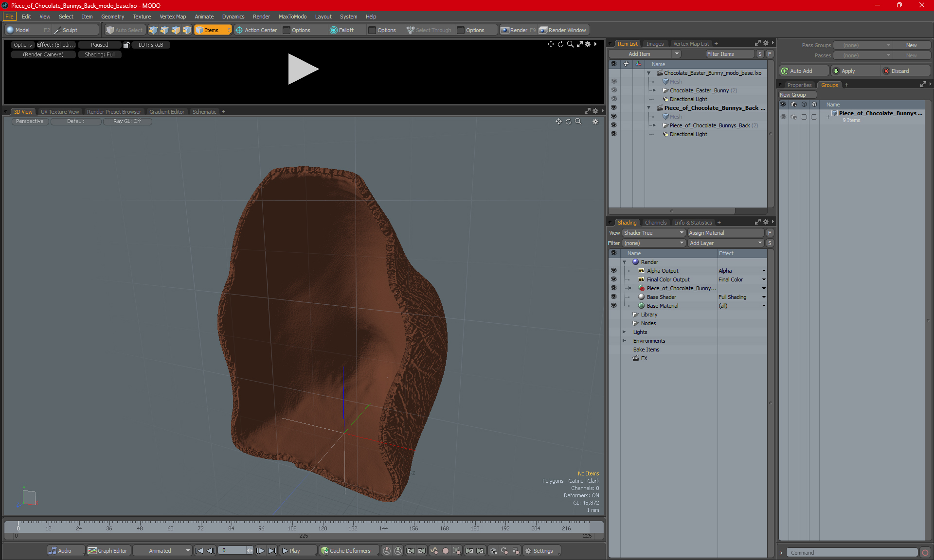
Task: Click the record keyframe red circle icon
Action: coord(445,551)
